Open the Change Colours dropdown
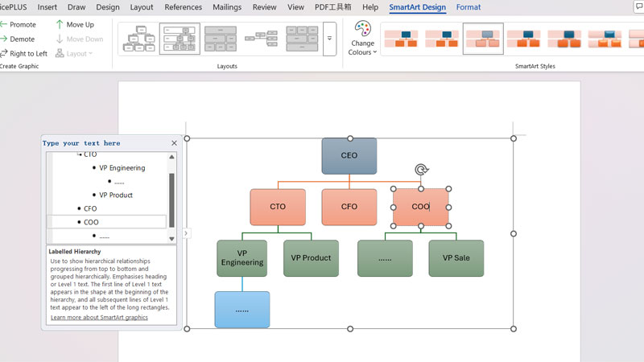644x362 pixels. 362,39
